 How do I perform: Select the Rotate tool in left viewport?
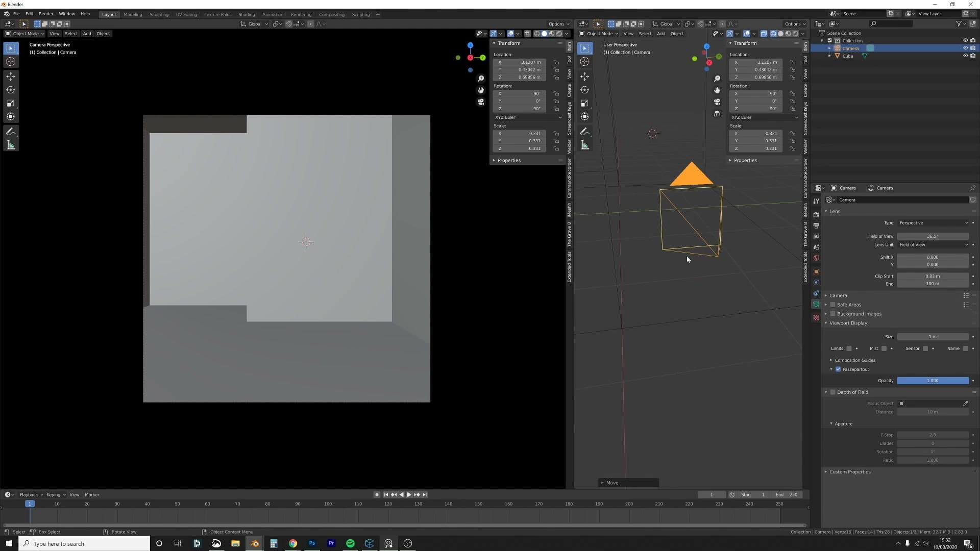pyautogui.click(x=11, y=90)
